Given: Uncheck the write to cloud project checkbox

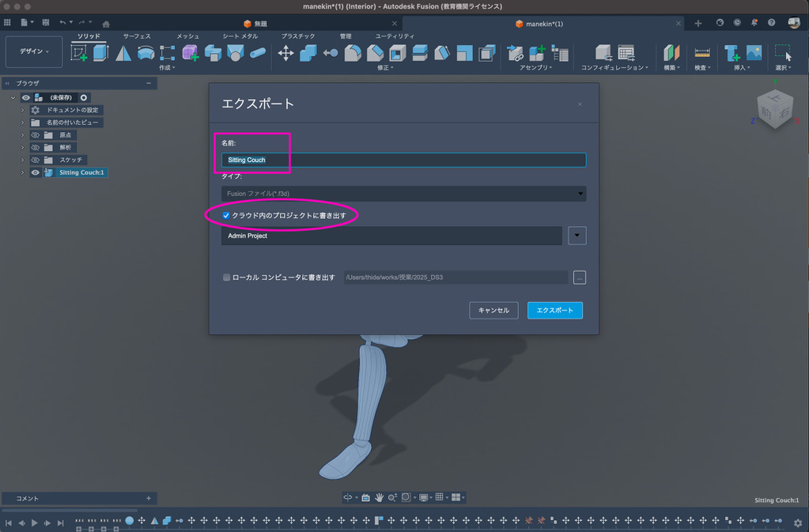Looking at the screenshot, I should point(226,215).
